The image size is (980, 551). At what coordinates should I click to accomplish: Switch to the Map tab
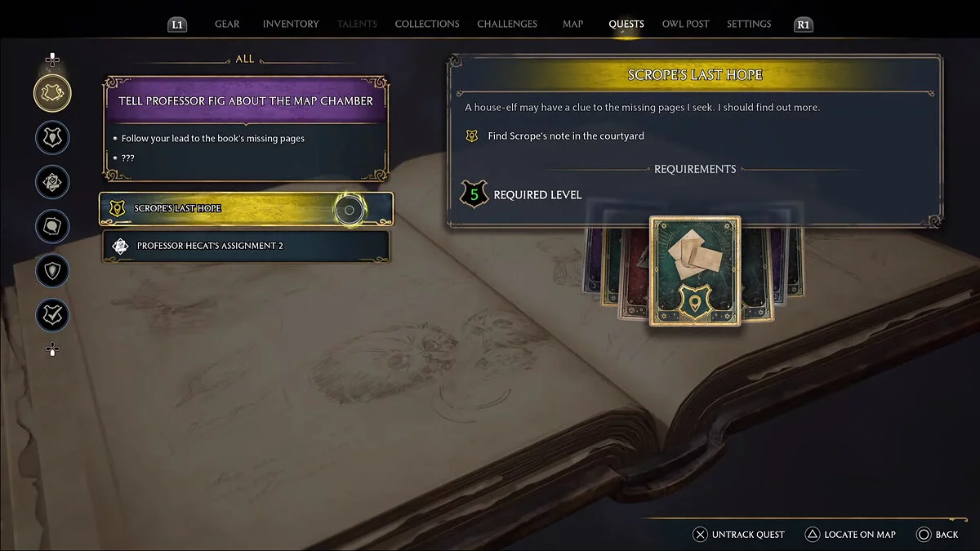(573, 24)
